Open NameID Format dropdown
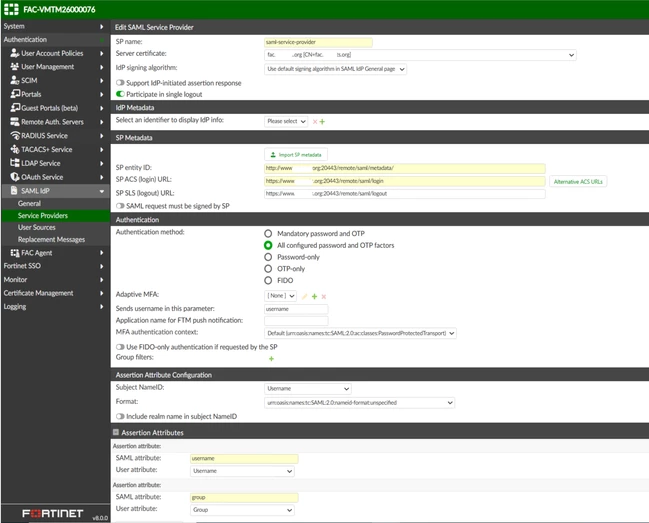 (359, 403)
